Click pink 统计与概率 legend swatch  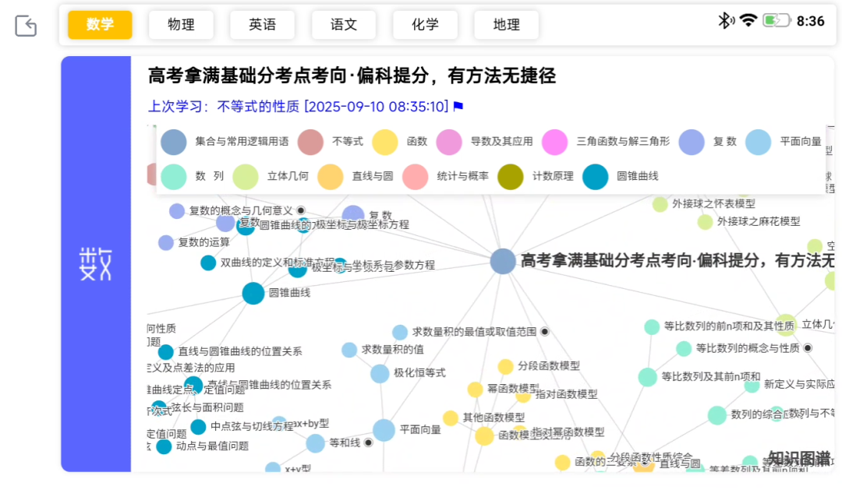[x=415, y=177]
